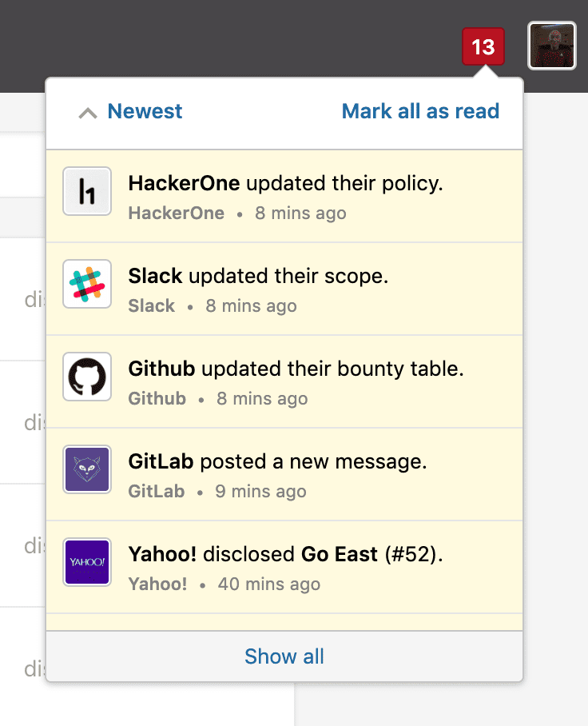Click the gray Slack program name subtitle
Viewport: 588px width, 726px height.
pyautogui.click(x=152, y=305)
